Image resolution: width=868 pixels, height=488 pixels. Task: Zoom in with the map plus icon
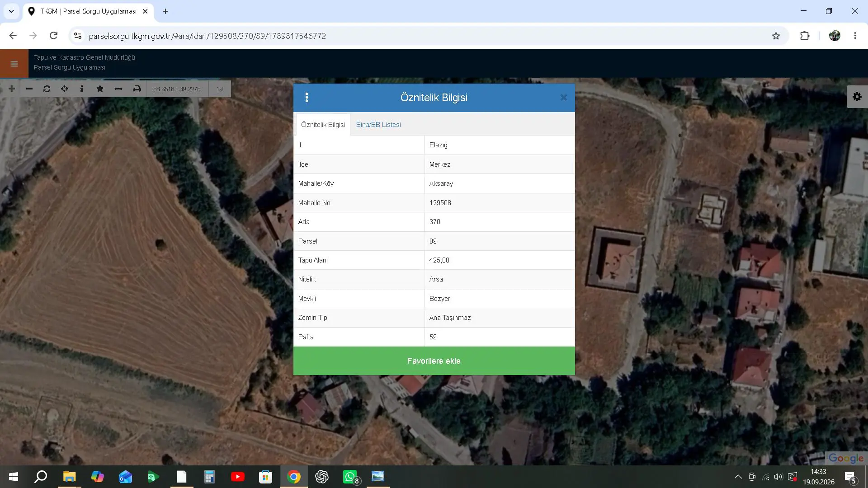pyautogui.click(x=12, y=89)
